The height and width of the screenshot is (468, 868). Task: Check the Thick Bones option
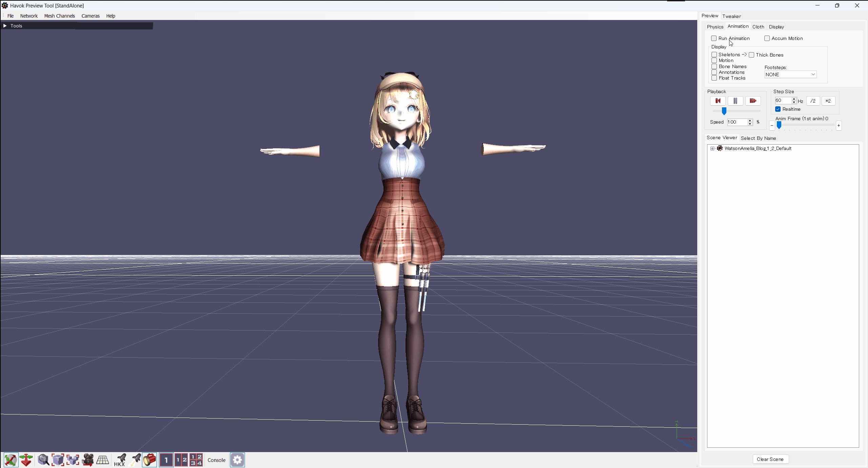[x=751, y=55]
